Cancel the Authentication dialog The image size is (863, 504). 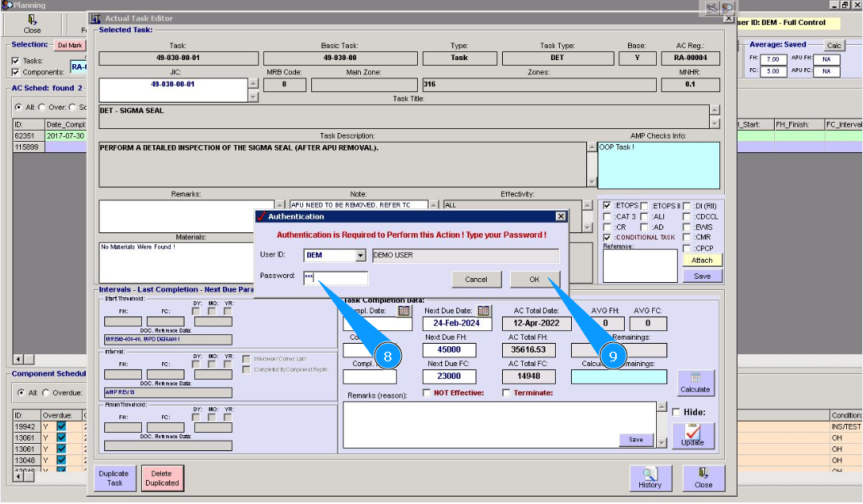tap(476, 279)
